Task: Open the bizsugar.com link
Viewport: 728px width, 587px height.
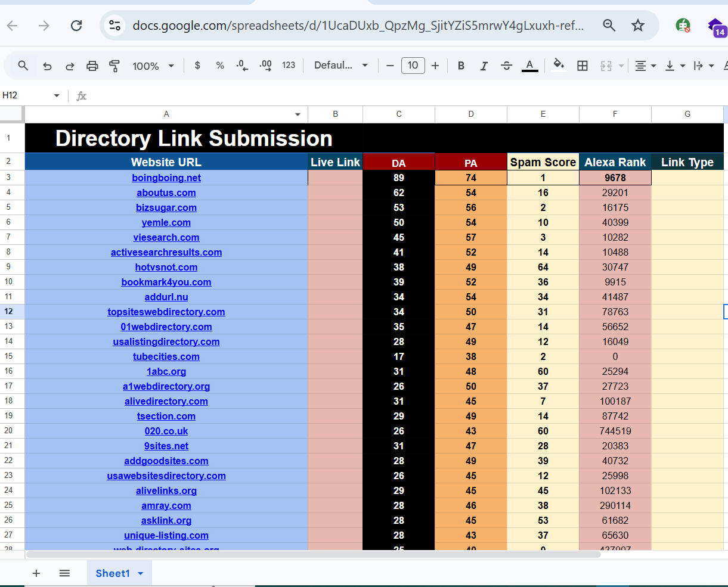Action: 166,207
